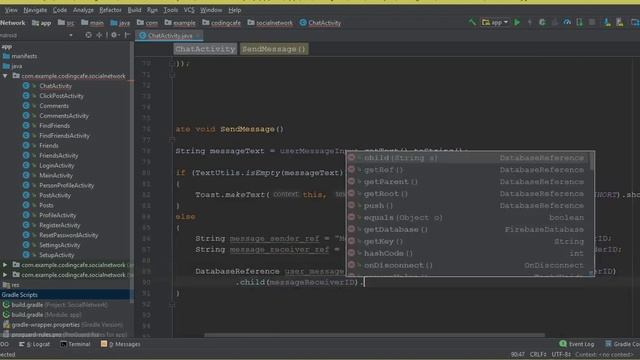Screen dimensions: 640x360
Task: Select PersonProfileActivity in project tree
Action: [67, 185]
